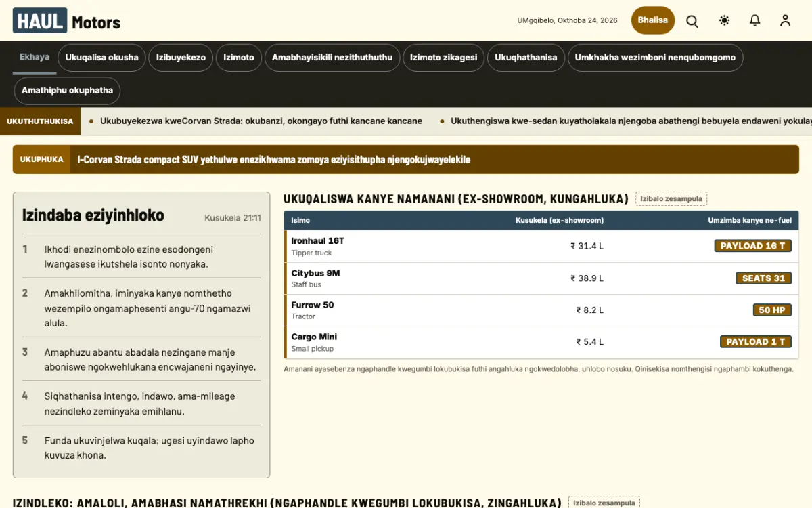Viewport: 812px width, 508px height.
Task: Go to the Izimoto section
Action: [239, 58]
